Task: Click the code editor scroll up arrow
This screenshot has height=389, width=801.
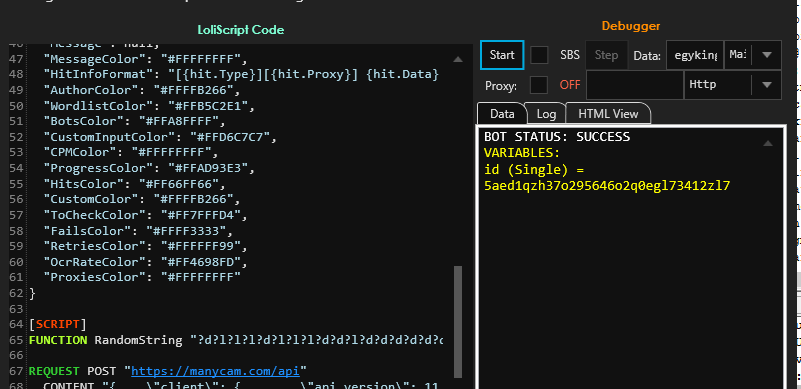Action: 458,59
